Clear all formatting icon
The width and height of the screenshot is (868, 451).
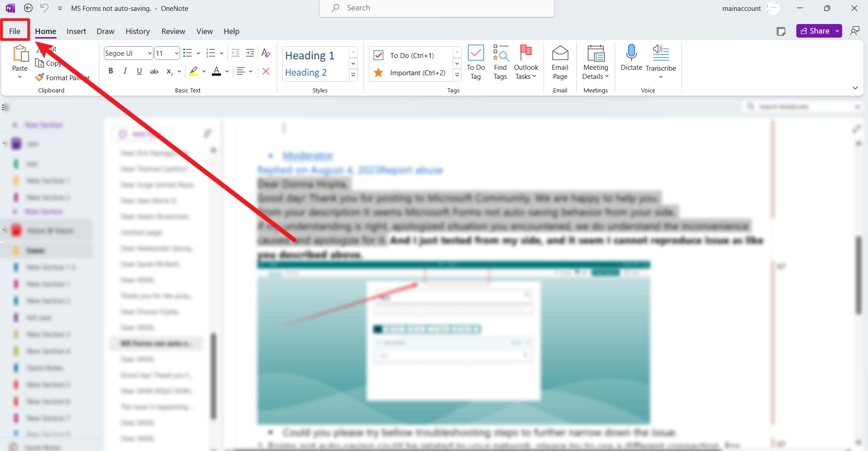click(x=266, y=53)
